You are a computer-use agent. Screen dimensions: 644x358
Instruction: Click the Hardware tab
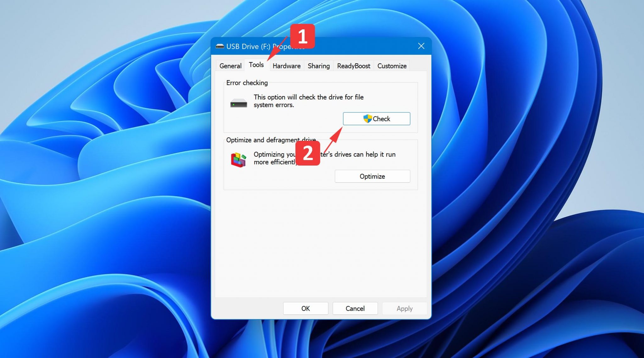click(286, 66)
